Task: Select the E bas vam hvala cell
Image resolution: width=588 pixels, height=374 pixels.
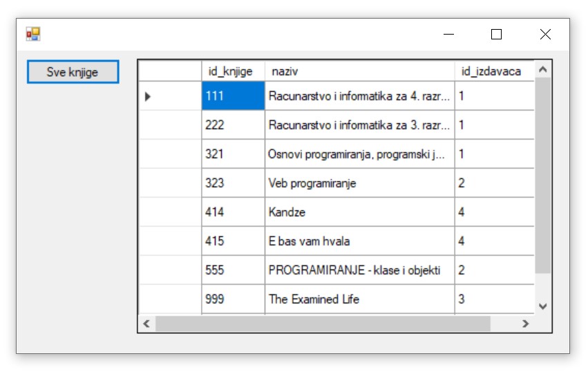Action: pyautogui.click(x=359, y=241)
